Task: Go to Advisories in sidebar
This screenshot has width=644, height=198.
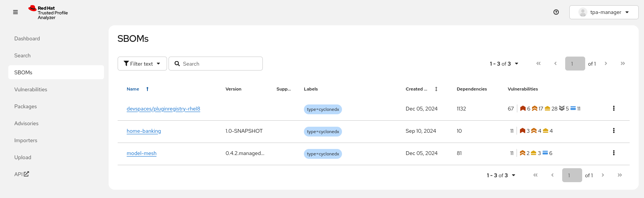Action: (x=26, y=123)
